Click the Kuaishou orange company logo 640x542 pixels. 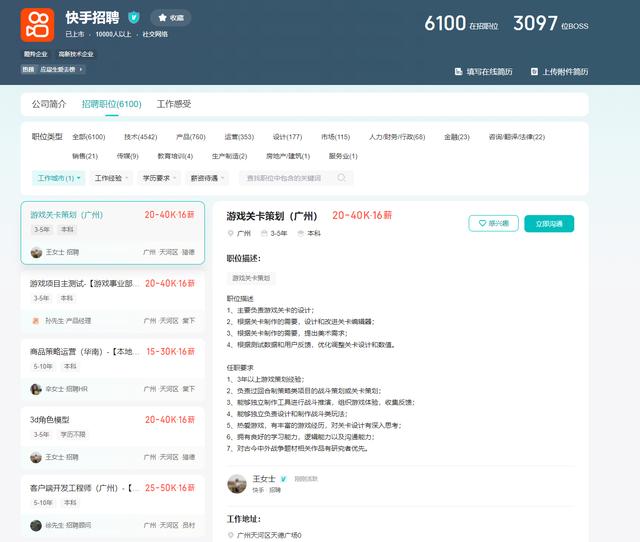tap(37, 25)
